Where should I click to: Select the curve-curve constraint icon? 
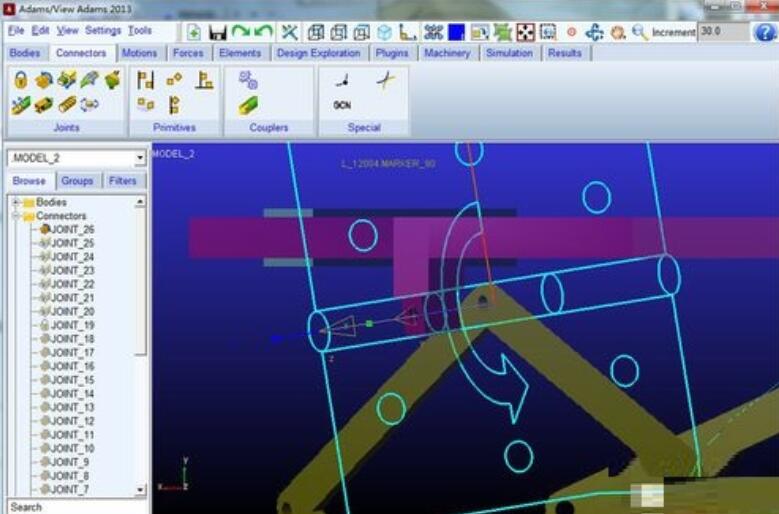pos(385,80)
